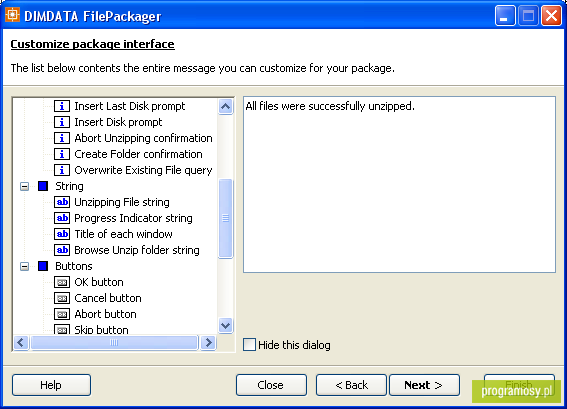Click the blue square icon of Buttons group
The height and width of the screenshot is (409, 567).
[43, 266]
